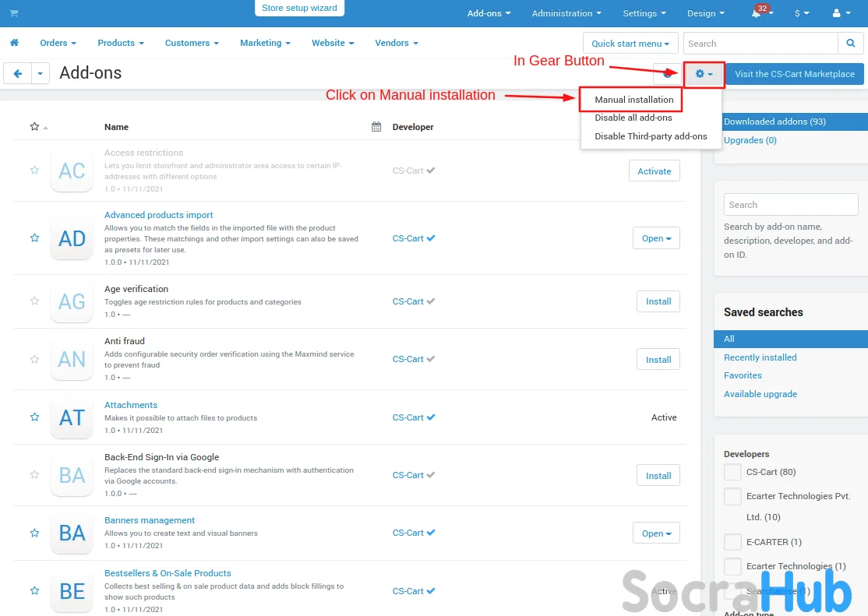Choose Disable Third-party add-ons

click(651, 136)
